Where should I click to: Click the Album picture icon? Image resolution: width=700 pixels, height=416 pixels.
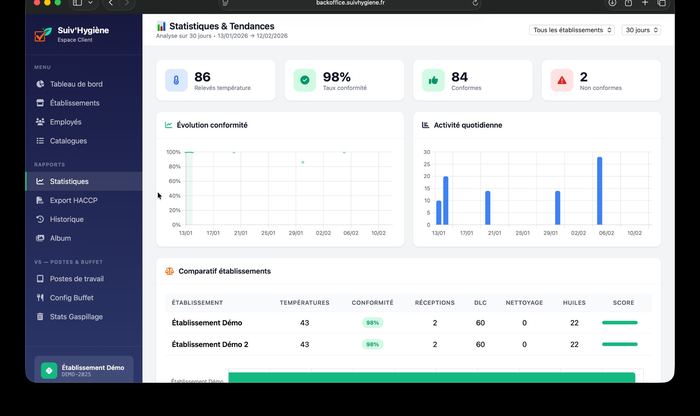(x=40, y=238)
